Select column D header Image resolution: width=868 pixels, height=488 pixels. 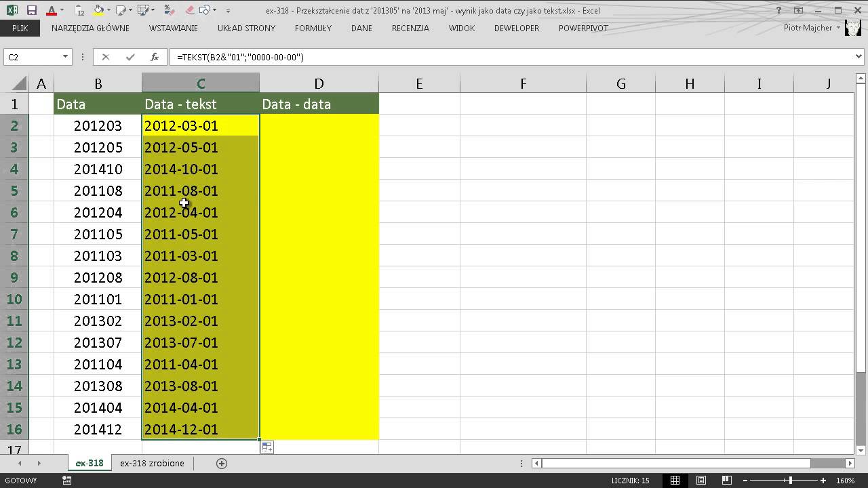pos(319,83)
